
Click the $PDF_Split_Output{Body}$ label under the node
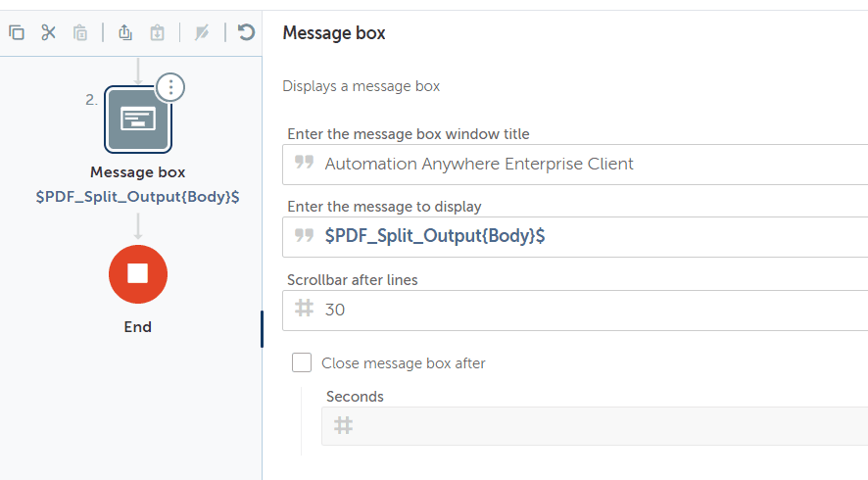[137, 196]
